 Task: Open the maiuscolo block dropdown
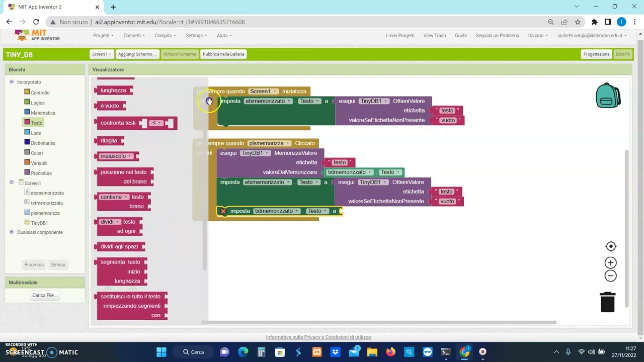pyautogui.click(x=116, y=156)
